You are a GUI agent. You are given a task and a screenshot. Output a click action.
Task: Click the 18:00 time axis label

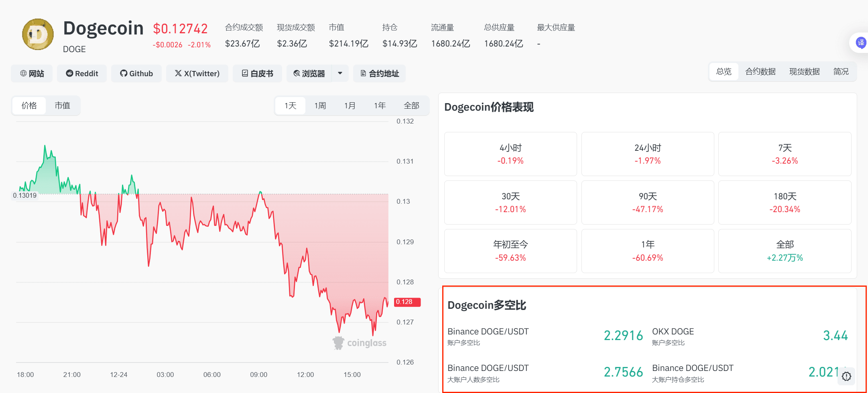click(x=25, y=375)
